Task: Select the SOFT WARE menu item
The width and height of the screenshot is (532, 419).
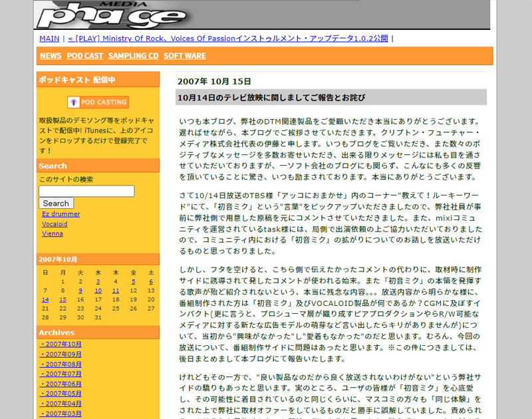Action: pos(185,56)
